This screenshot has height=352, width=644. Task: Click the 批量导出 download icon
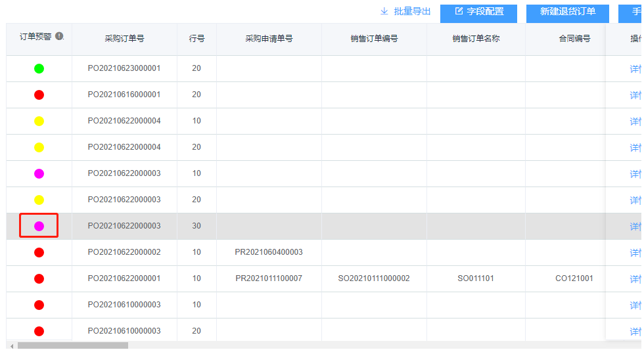click(384, 11)
